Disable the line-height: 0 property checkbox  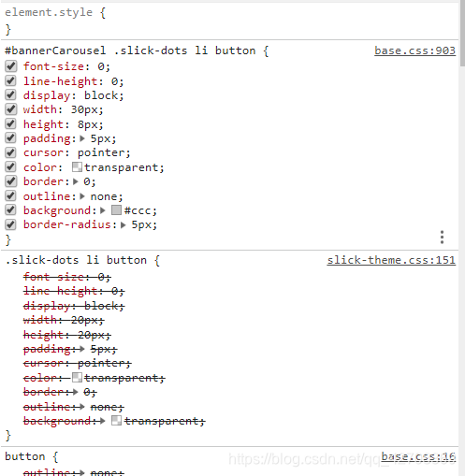coord(10,80)
